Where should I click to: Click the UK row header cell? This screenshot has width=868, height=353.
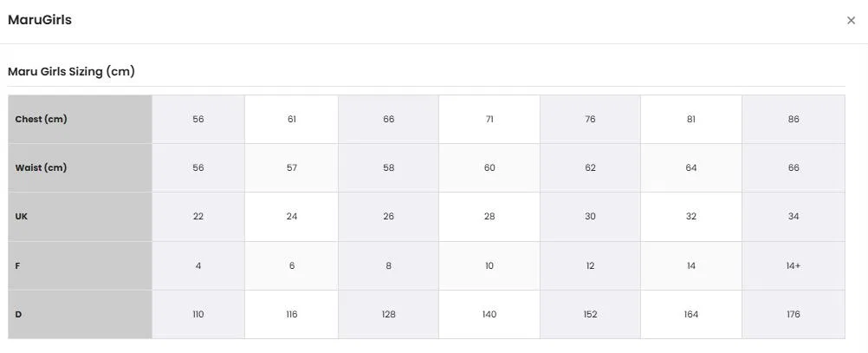pos(81,217)
